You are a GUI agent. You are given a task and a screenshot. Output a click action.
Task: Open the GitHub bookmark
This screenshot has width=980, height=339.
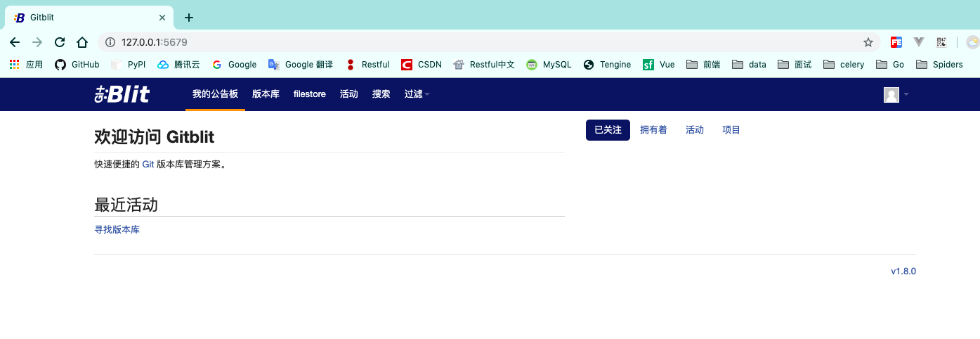77,65
